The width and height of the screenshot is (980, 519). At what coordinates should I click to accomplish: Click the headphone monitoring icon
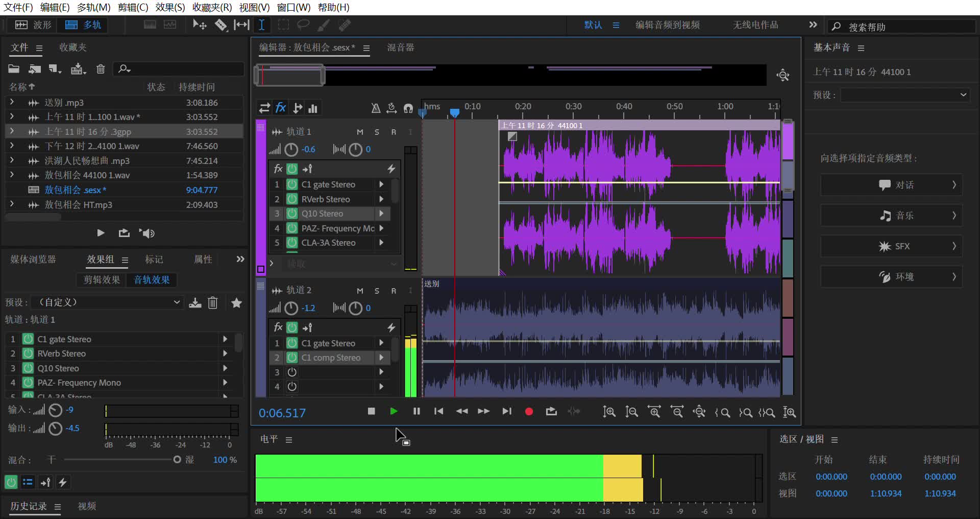coord(408,108)
